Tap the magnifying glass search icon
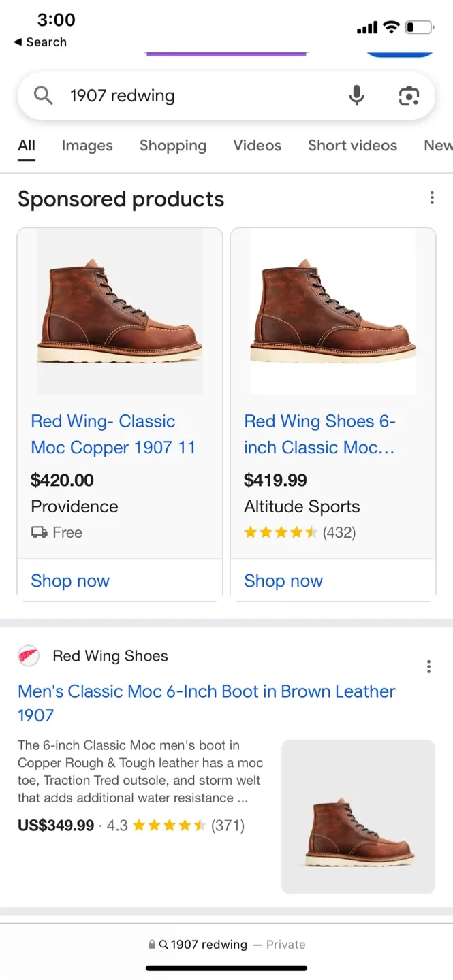The height and width of the screenshot is (980, 453). (43, 95)
